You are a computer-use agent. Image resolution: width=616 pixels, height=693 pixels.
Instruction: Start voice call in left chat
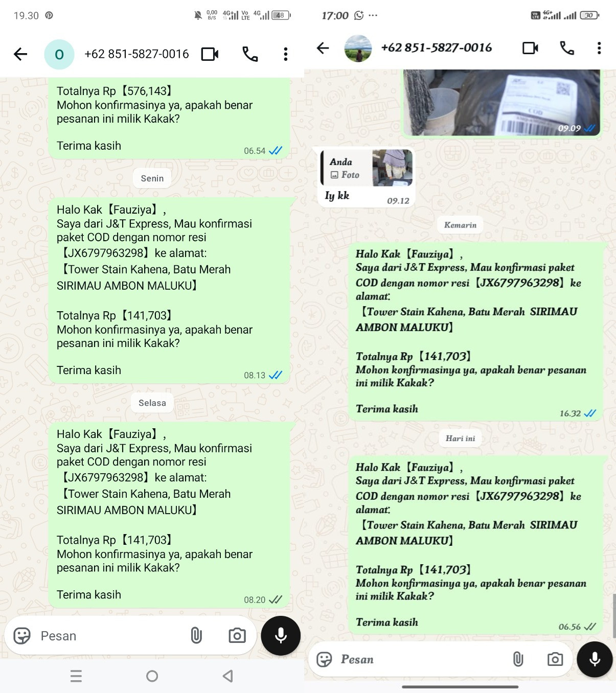[x=250, y=54]
